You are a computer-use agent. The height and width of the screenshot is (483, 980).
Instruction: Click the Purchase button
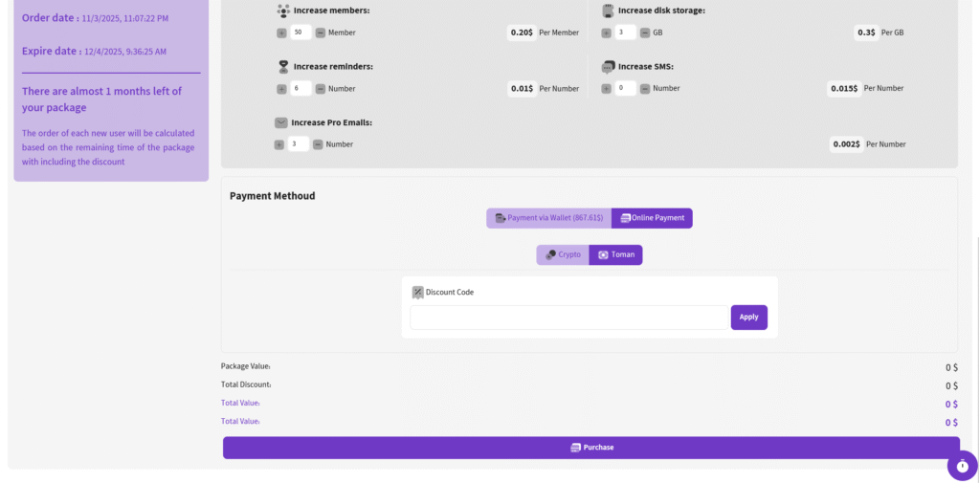click(x=590, y=448)
